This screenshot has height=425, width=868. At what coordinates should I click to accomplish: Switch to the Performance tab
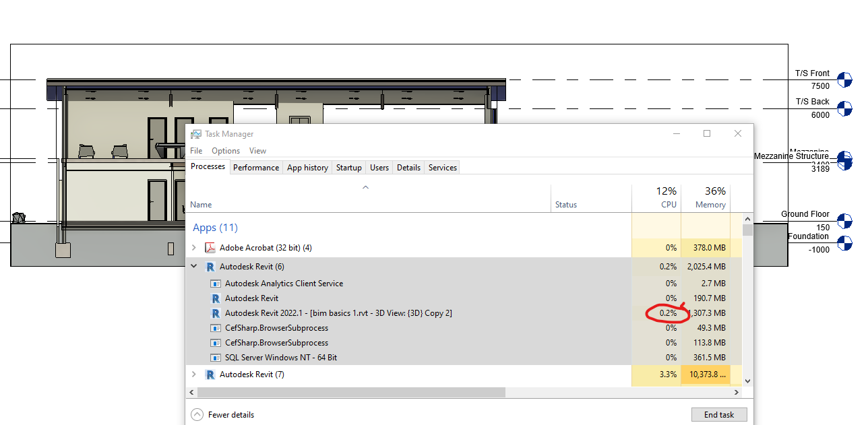pyautogui.click(x=256, y=167)
